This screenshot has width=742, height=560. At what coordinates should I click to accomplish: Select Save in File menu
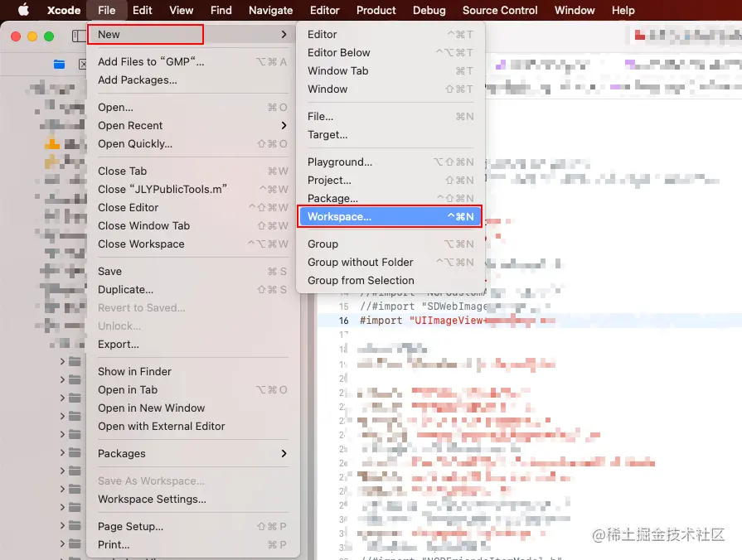[192, 272]
